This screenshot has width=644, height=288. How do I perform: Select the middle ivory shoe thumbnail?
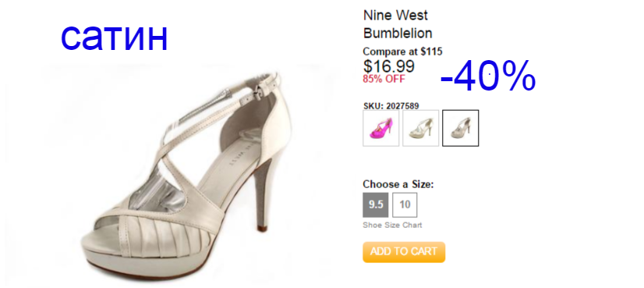click(x=420, y=128)
